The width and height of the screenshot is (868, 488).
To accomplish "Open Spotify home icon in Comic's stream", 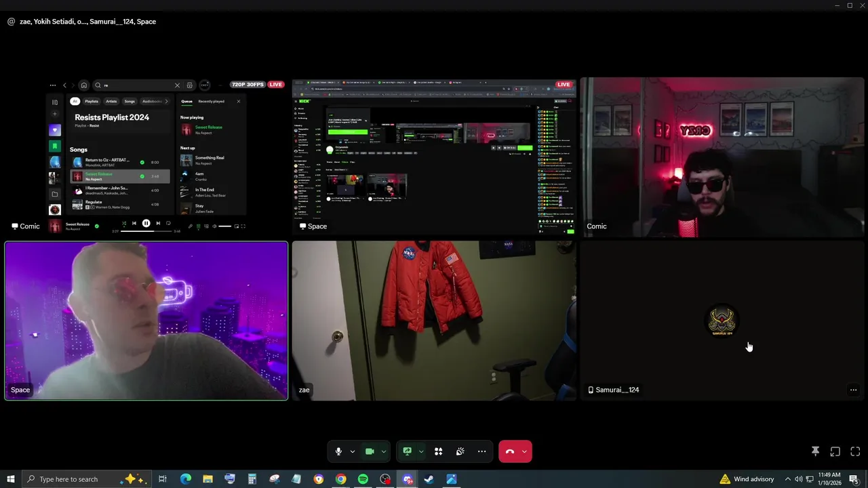I will (84, 85).
